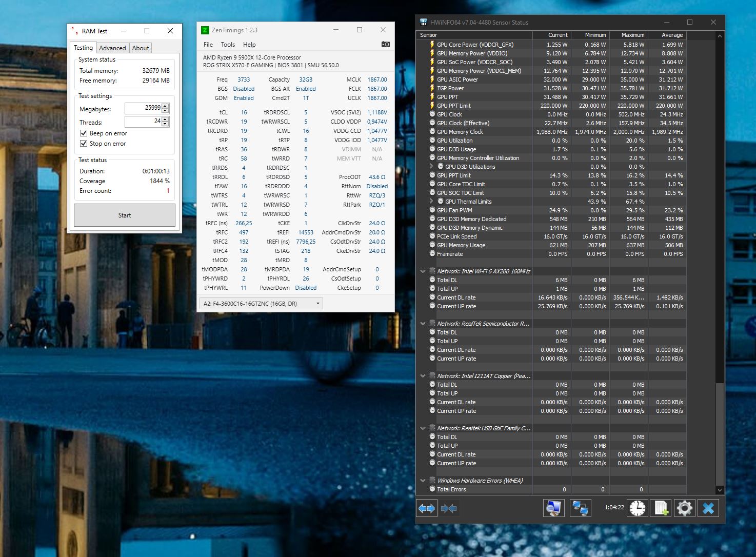Click the monitor with magnifier icon in HWiNFO
This screenshot has height=557, width=756.
coord(553,508)
